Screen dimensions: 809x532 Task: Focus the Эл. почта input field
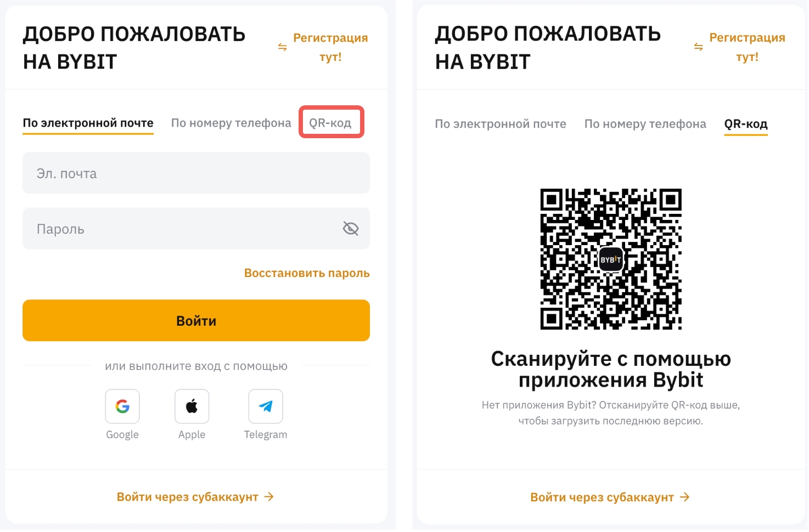[x=196, y=173]
